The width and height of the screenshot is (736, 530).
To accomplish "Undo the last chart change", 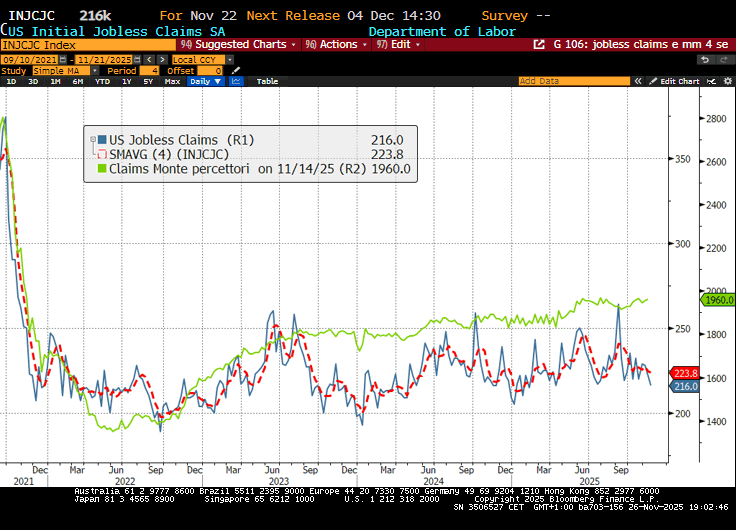I will tap(704, 59).
